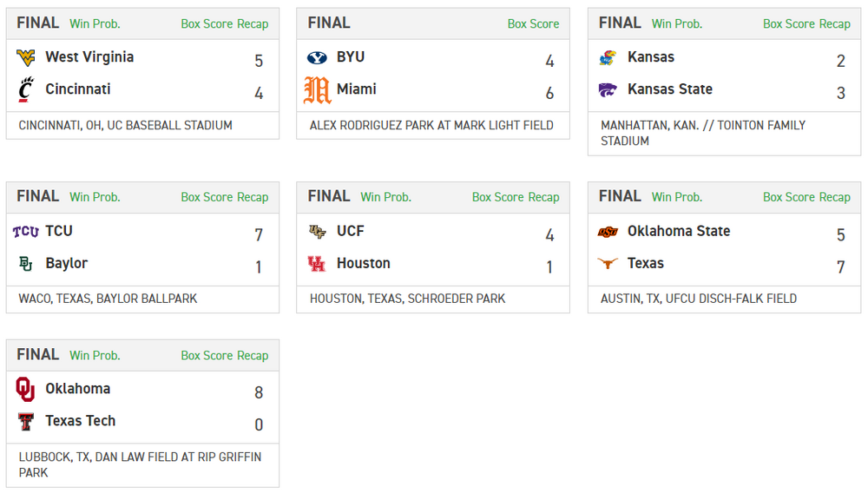868x500 pixels.
Task: Click the Texas Longhorns logo
Action: (x=608, y=264)
